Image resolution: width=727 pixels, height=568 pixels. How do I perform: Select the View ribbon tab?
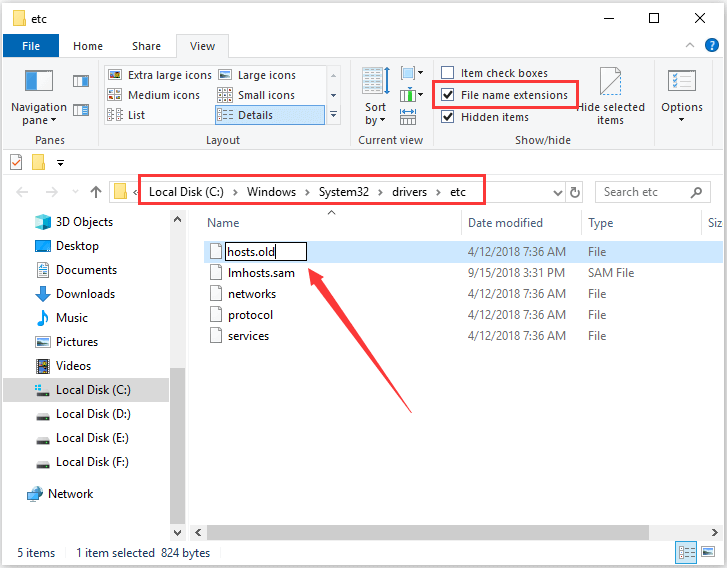pyautogui.click(x=202, y=46)
